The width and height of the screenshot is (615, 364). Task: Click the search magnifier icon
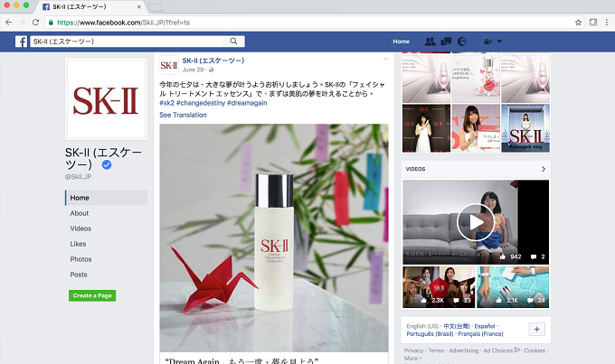pyautogui.click(x=233, y=42)
